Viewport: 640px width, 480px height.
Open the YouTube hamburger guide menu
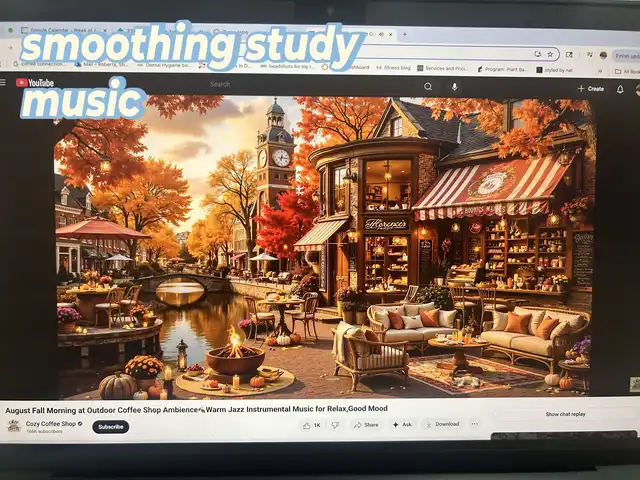point(5,82)
